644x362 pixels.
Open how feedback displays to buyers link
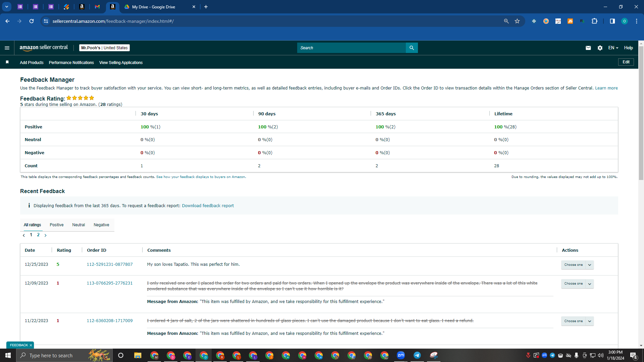coord(201,177)
